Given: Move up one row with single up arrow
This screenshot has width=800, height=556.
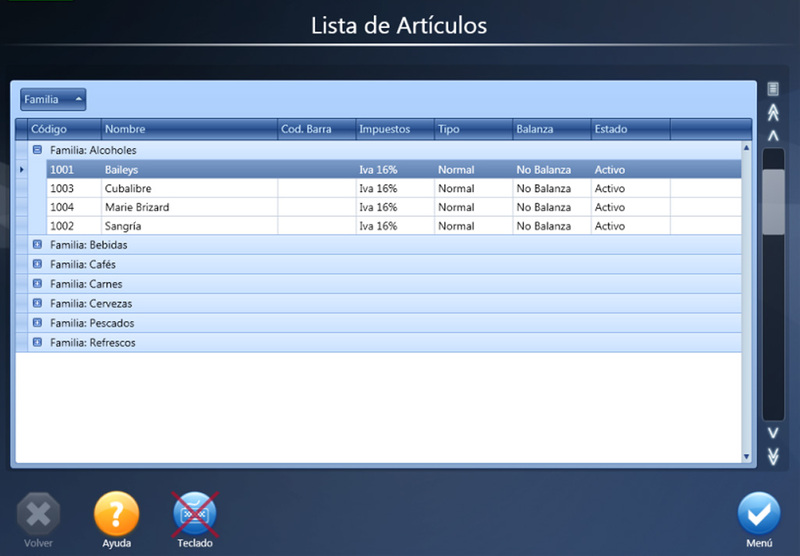Looking at the screenshot, I should pos(773,136).
